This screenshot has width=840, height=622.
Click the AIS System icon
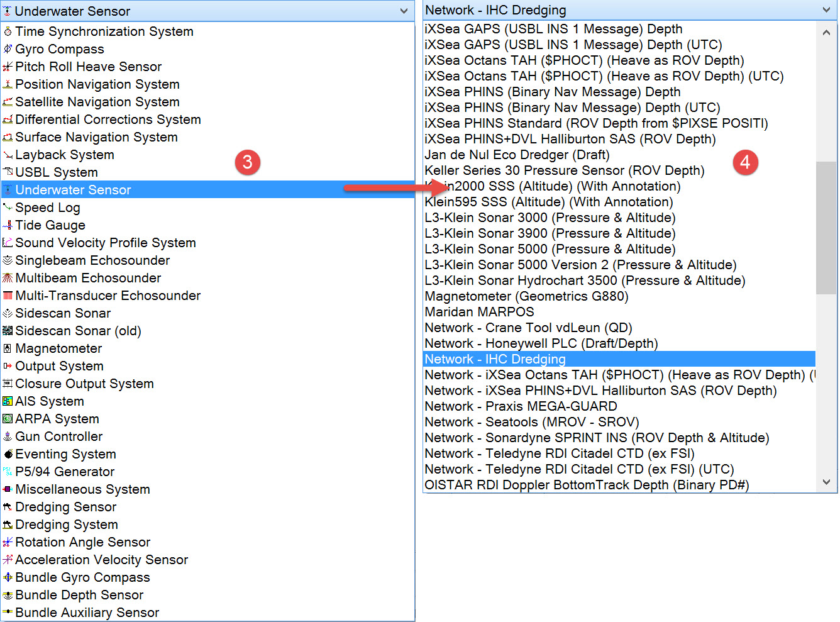tap(8, 401)
